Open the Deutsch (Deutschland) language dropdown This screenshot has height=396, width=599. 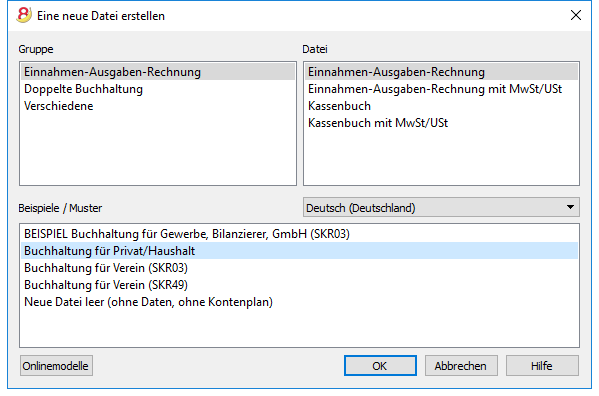coord(441,207)
